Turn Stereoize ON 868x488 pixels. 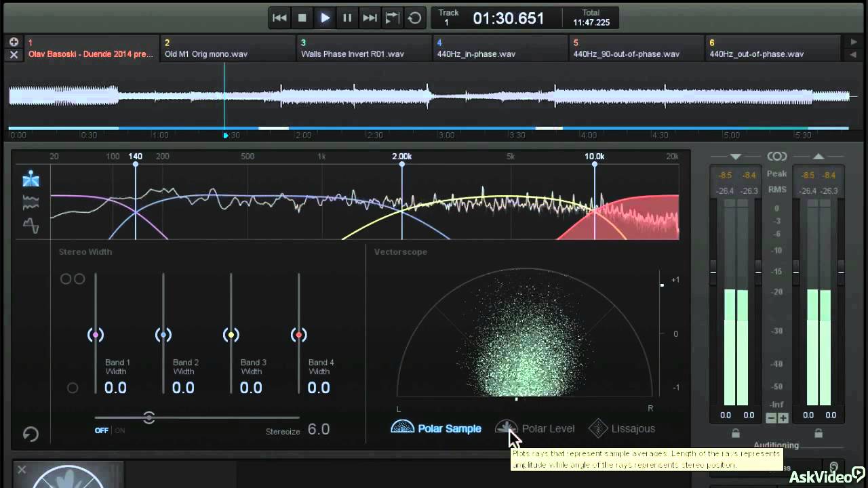(119, 430)
